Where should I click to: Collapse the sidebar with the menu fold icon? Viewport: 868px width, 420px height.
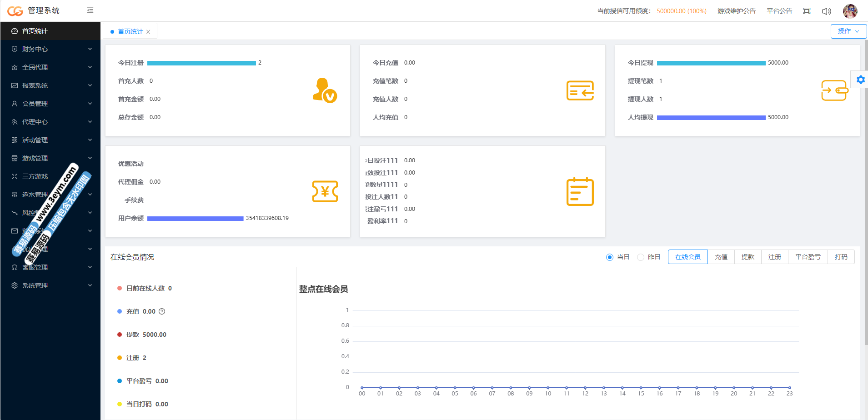90,10
